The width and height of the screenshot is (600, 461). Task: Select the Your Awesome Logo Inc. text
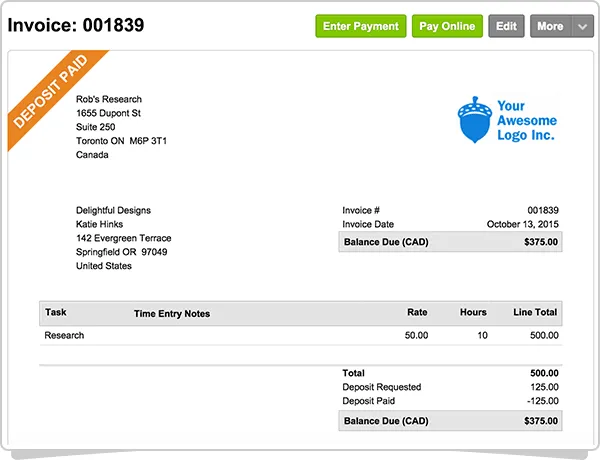[x=524, y=120]
